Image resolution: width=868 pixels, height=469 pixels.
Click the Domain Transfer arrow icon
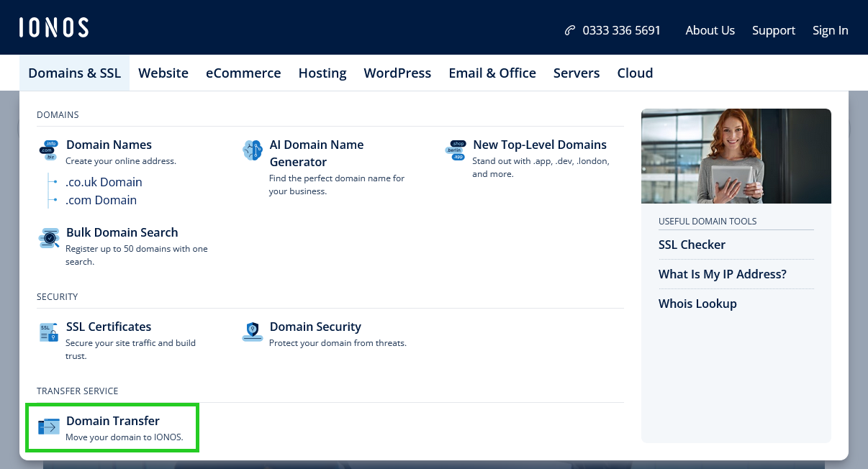(48, 427)
